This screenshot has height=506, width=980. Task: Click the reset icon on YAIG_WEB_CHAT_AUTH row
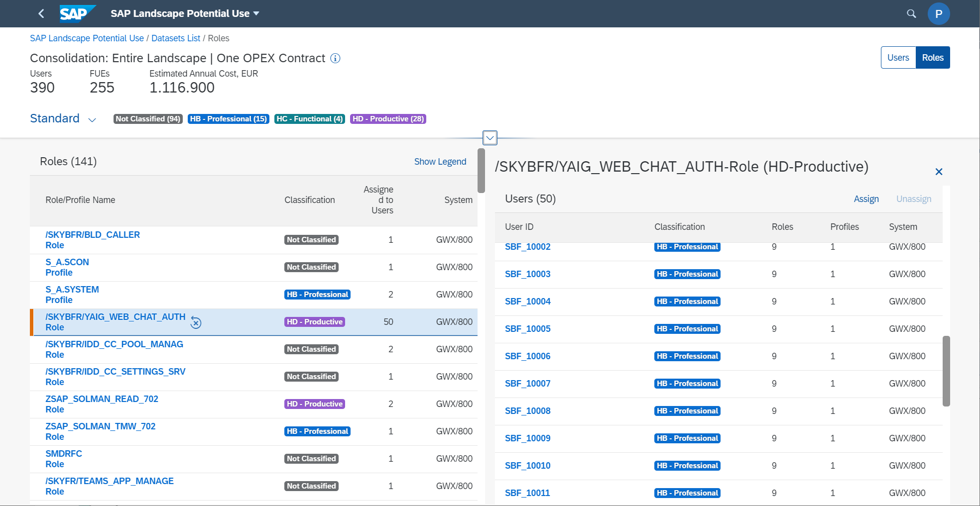(x=196, y=323)
